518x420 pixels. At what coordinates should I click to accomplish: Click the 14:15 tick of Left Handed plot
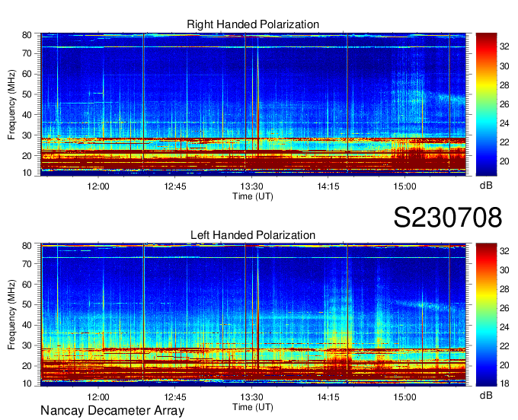328,397
